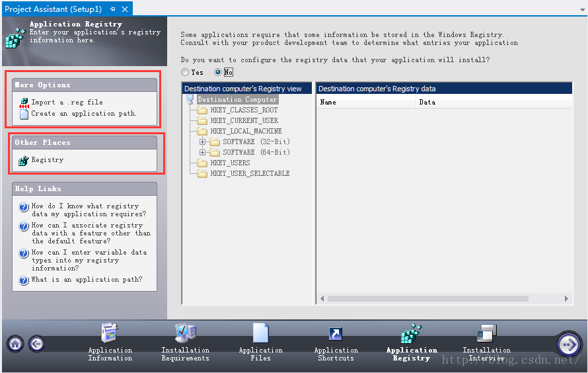Click the Create an application path link
Screen dimensions: 588x373
click(84, 113)
